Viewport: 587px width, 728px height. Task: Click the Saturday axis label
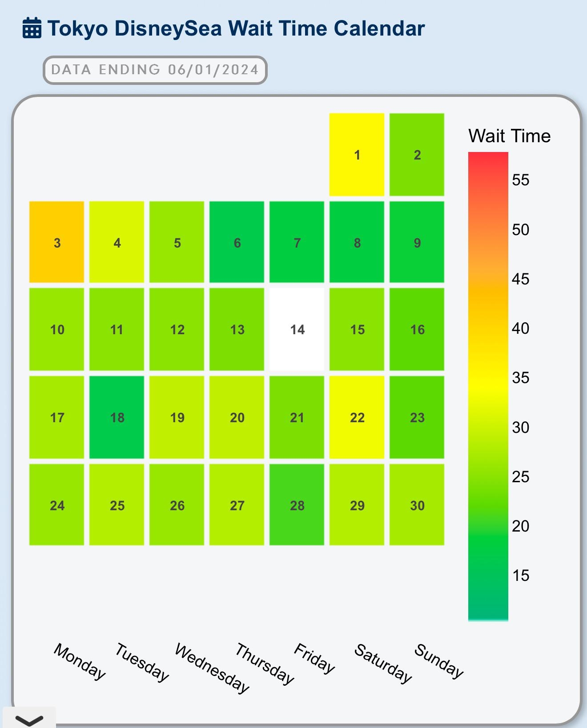tap(383, 663)
